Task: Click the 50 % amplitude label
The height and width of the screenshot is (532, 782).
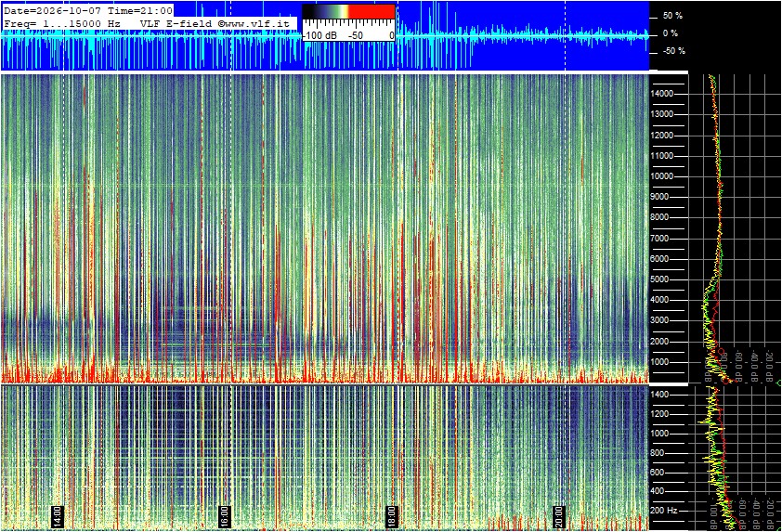Action: [x=672, y=16]
